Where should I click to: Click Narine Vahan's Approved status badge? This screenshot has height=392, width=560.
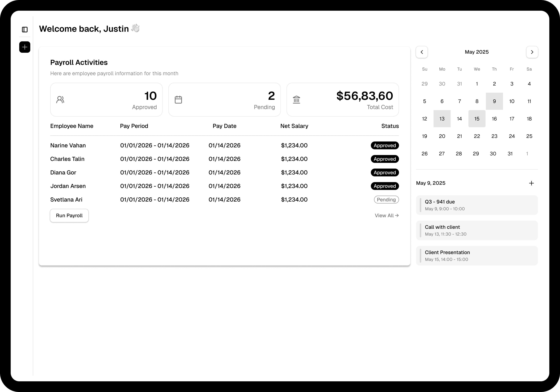tap(385, 145)
